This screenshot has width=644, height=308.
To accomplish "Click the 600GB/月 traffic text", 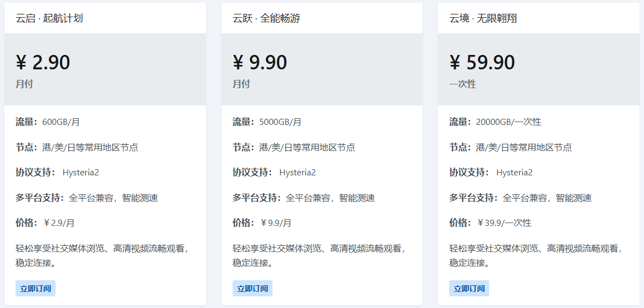I will 61,122.
